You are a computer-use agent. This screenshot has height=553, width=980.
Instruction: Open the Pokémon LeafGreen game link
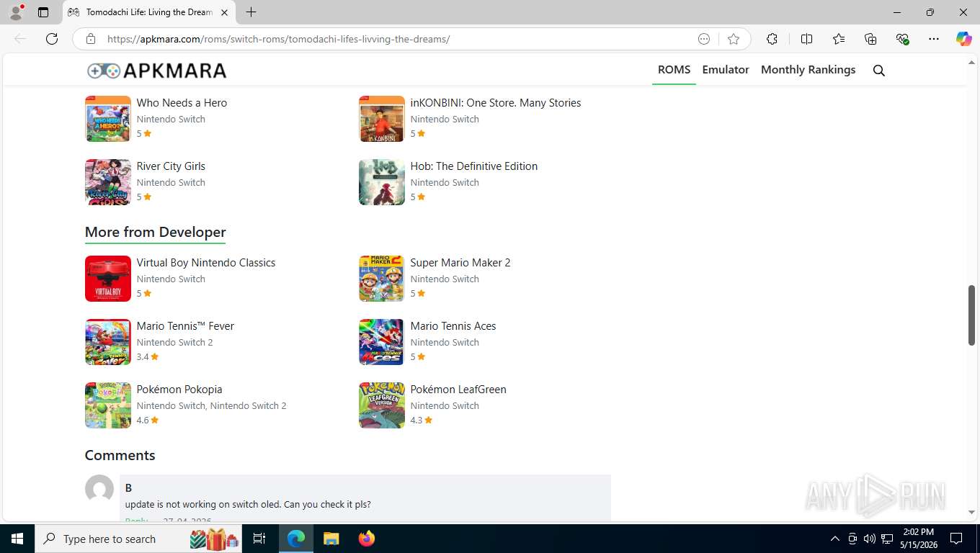pos(458,390)
